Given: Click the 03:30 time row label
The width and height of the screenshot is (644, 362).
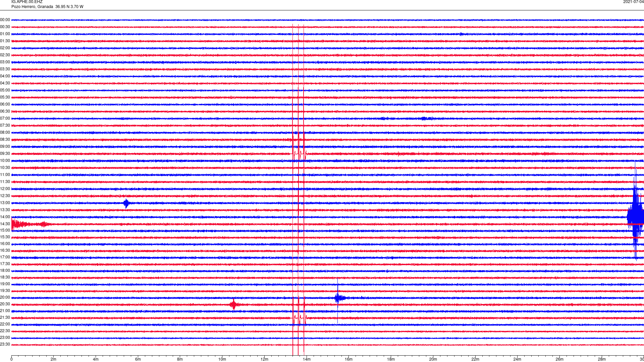Looking at the screenshot, I should pyautogui.click(x=5, y=69).
